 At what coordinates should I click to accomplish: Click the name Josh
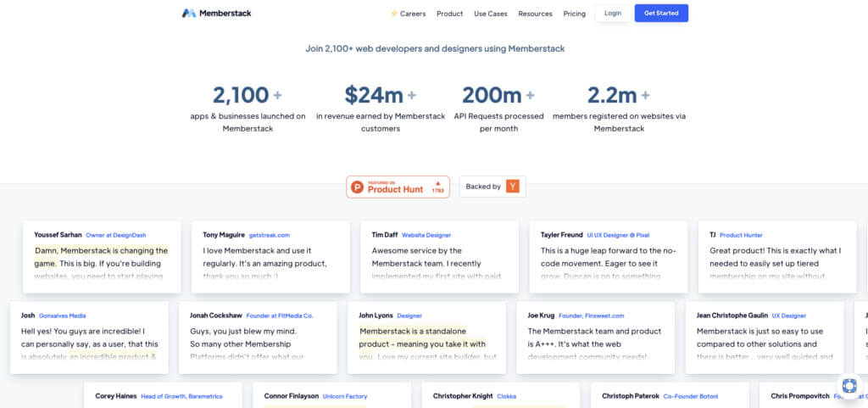coord(28,316)
